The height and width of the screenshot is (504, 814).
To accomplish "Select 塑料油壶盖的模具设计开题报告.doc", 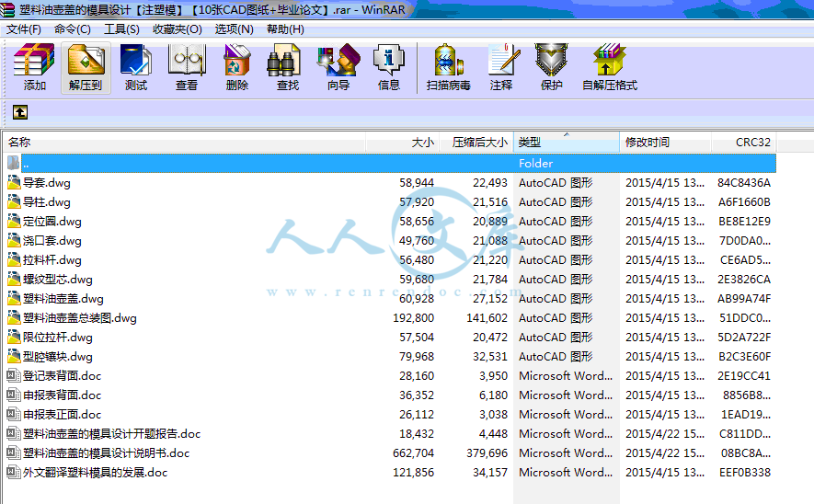I will point(111,433).
